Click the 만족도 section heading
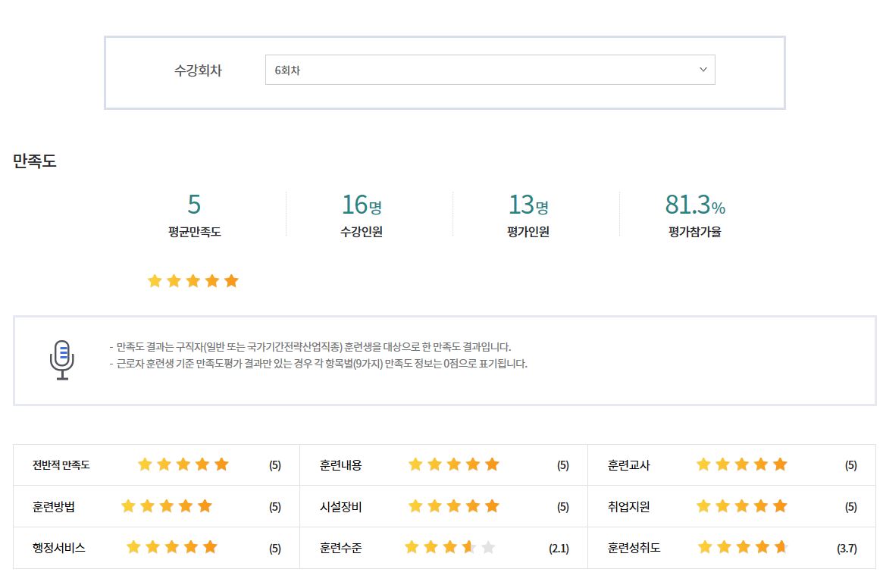 35,161
